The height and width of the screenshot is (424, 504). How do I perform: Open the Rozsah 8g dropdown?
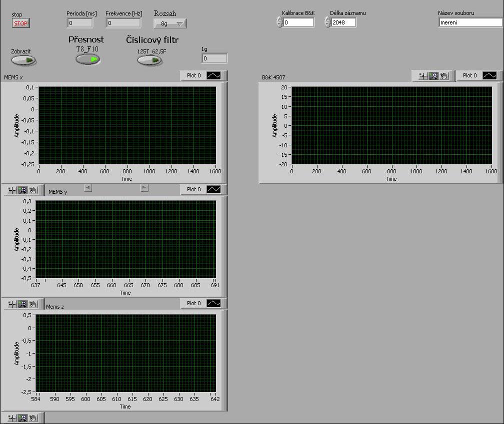tap(170, 23)
